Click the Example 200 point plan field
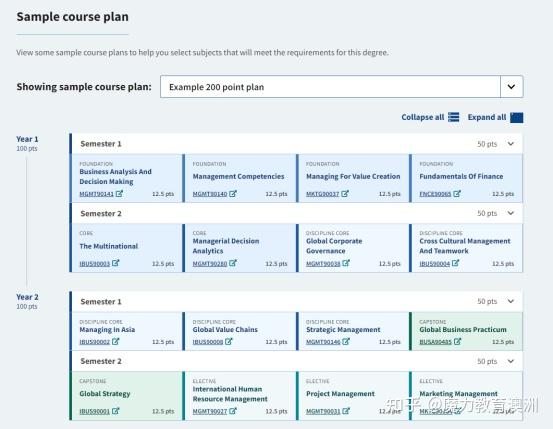The height and width of the screenshot is (429, 553). click(x=330, y=86)
